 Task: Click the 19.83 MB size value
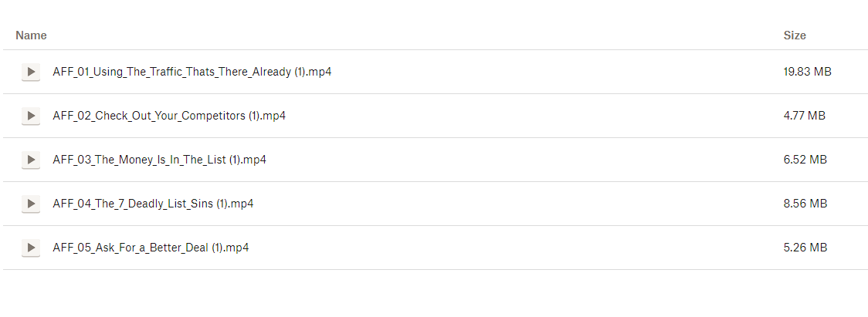[807, 72]
